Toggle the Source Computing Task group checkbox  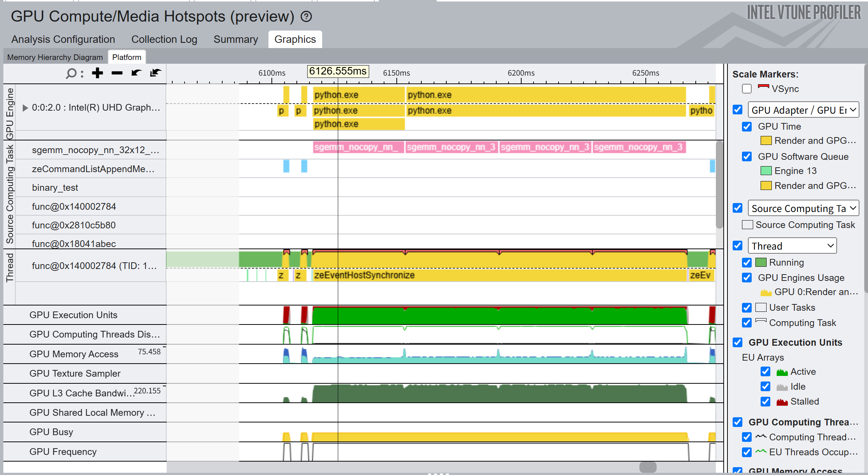point(738,208)
